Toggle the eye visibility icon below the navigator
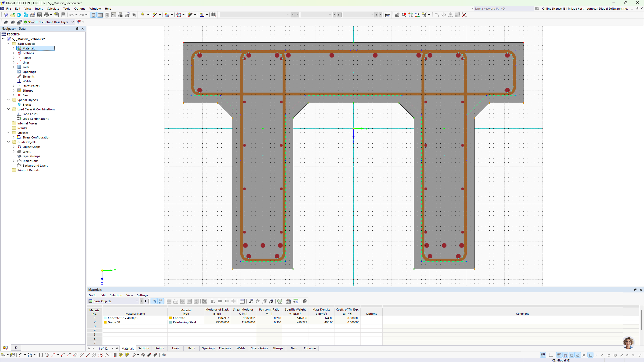The image size is (644, 362). click(x=15, y=348)
